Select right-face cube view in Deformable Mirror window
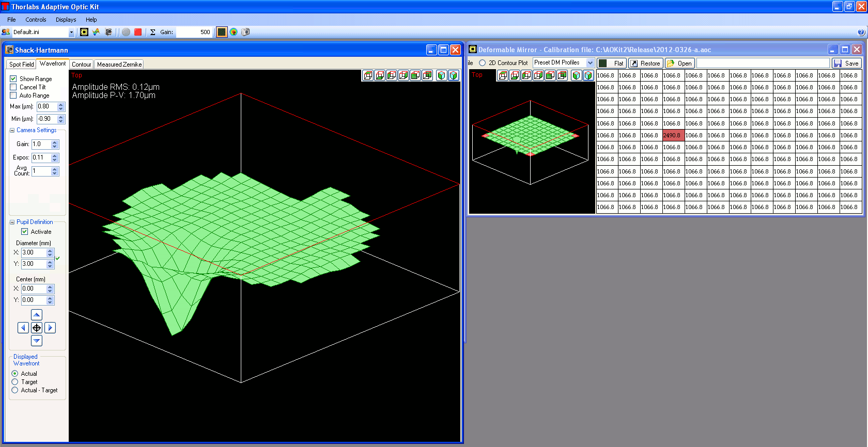 pos(538,75)
